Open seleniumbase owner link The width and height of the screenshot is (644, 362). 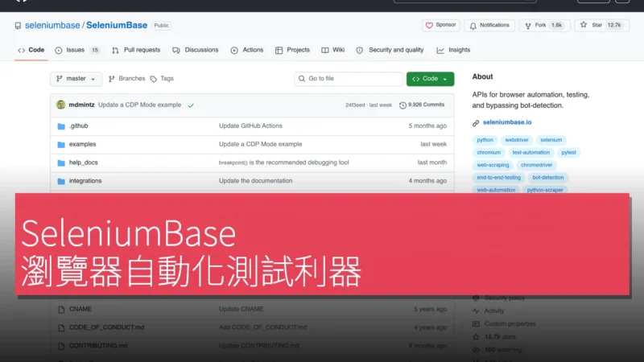click(x=52, y=26)
